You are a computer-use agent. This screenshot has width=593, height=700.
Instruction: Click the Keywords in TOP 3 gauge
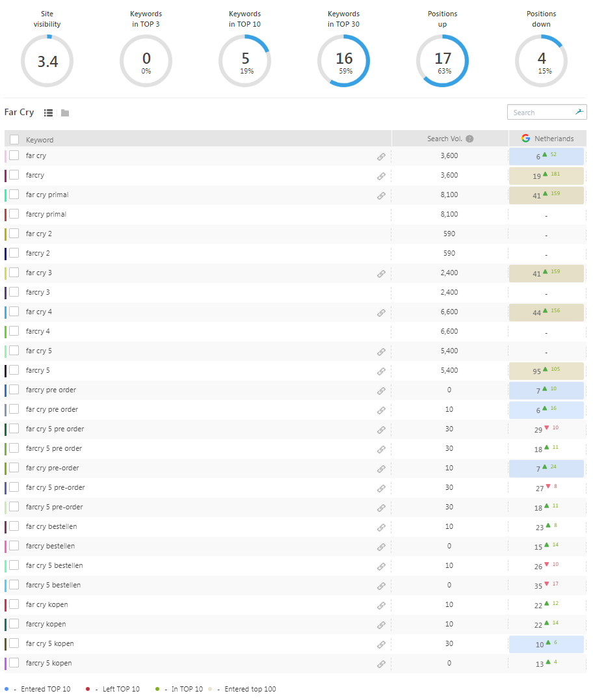coord(146,61)
